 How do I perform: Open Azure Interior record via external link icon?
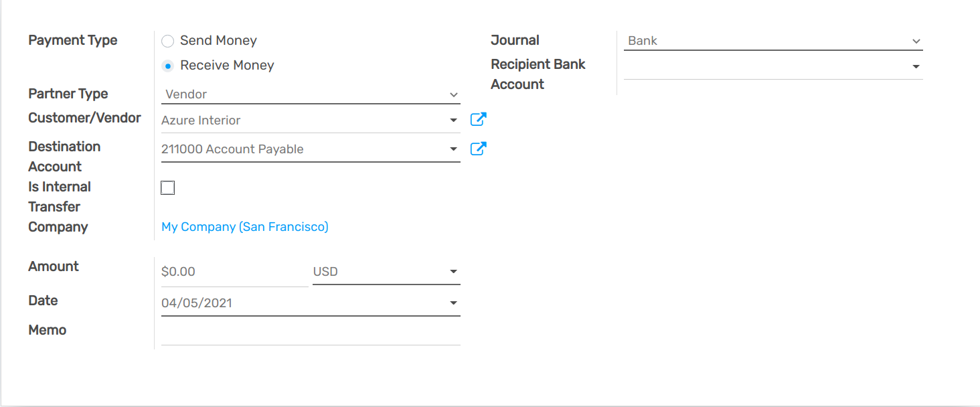point(478,119)
